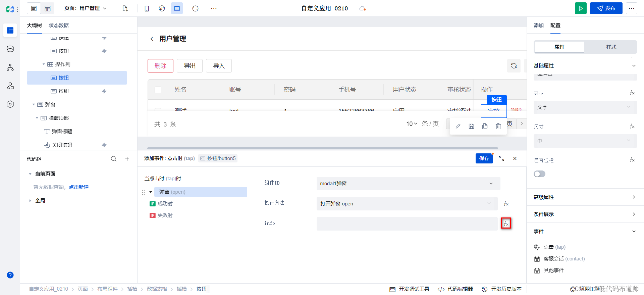Click the blue 保存 button

484,158
